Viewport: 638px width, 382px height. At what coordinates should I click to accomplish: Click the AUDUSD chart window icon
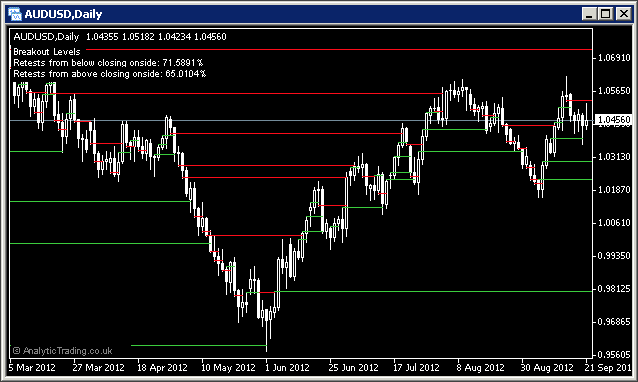coord(15,14)
